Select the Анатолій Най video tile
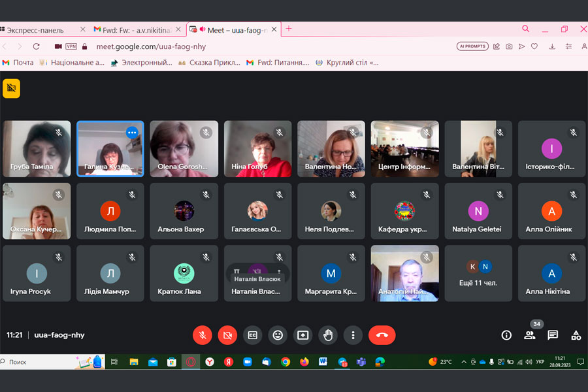 [x=404, y=274]
